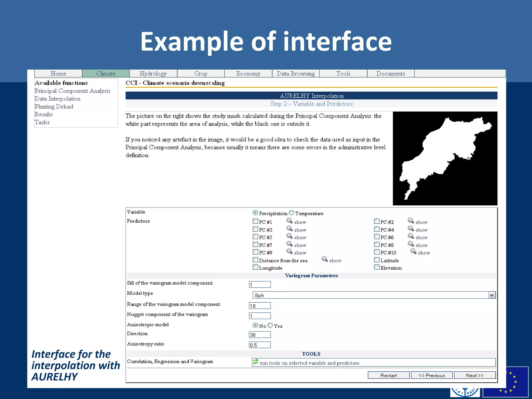This screenshot has width=532, height=399.
Task: Click the Nugget component input field
Action: pyautogui.click(x=260, y=316)
